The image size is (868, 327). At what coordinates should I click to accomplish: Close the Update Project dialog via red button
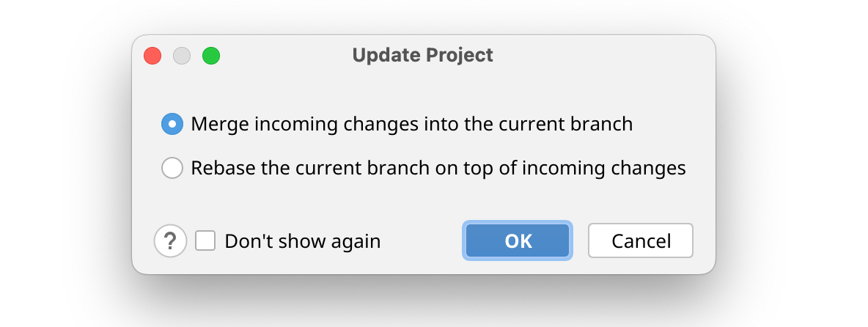pos(152,56)
